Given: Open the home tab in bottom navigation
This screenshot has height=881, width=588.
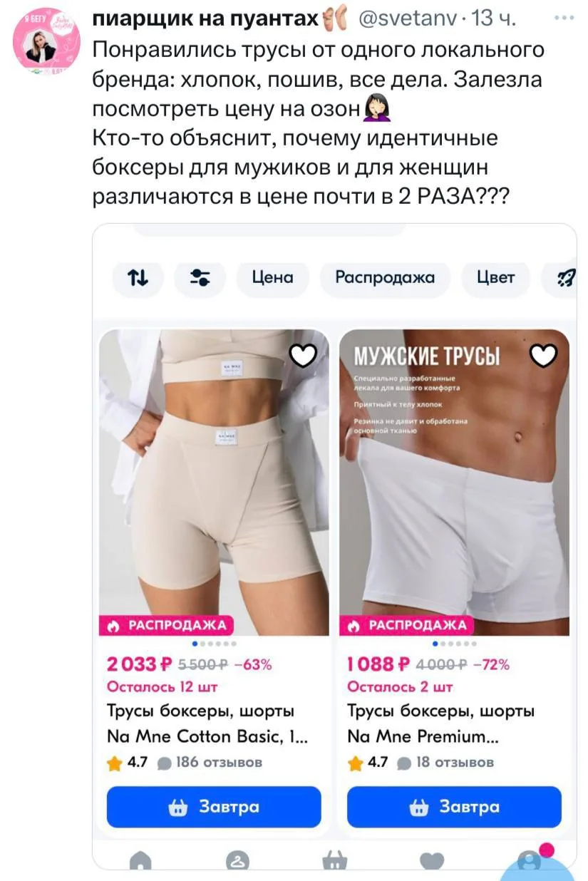Looking at the screenshot, I should coord(142,861).
